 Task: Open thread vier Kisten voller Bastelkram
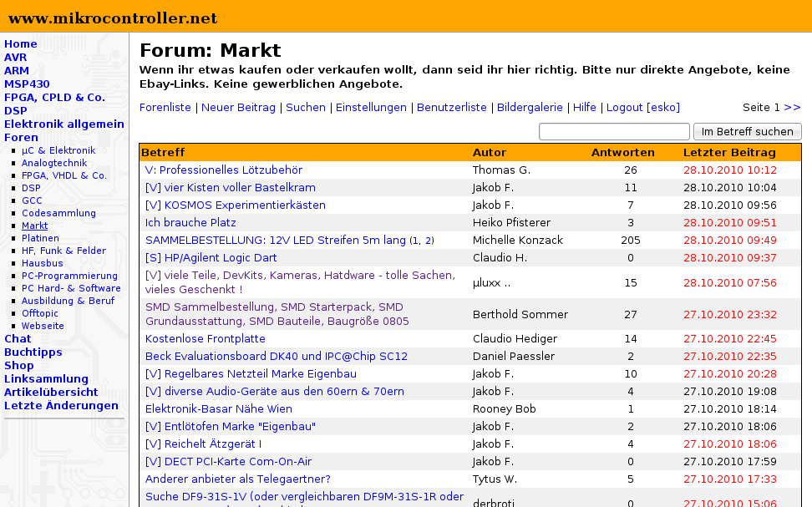point(231,187)
